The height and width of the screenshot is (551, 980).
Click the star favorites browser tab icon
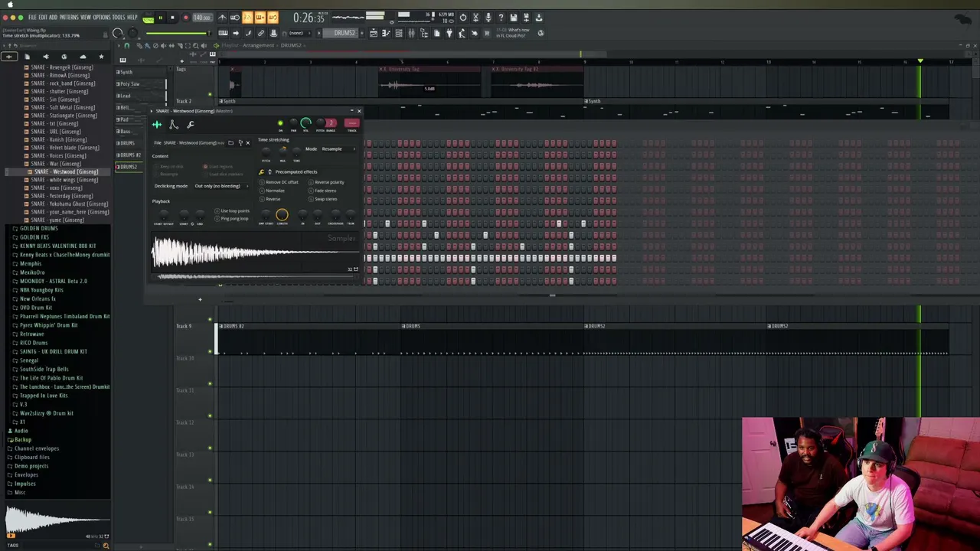101,57
